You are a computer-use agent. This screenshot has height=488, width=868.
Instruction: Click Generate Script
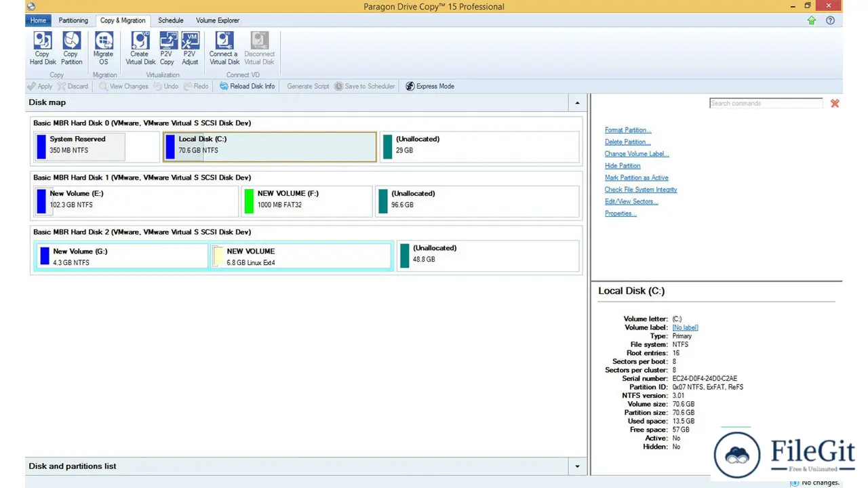click(308, 86)
